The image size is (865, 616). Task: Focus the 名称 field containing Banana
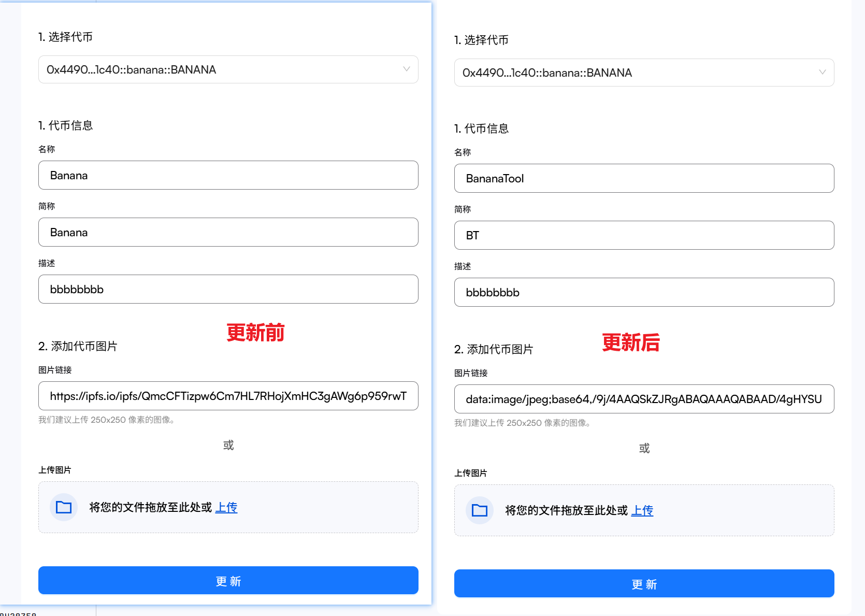pyautogui.click(x=228, y=175)
